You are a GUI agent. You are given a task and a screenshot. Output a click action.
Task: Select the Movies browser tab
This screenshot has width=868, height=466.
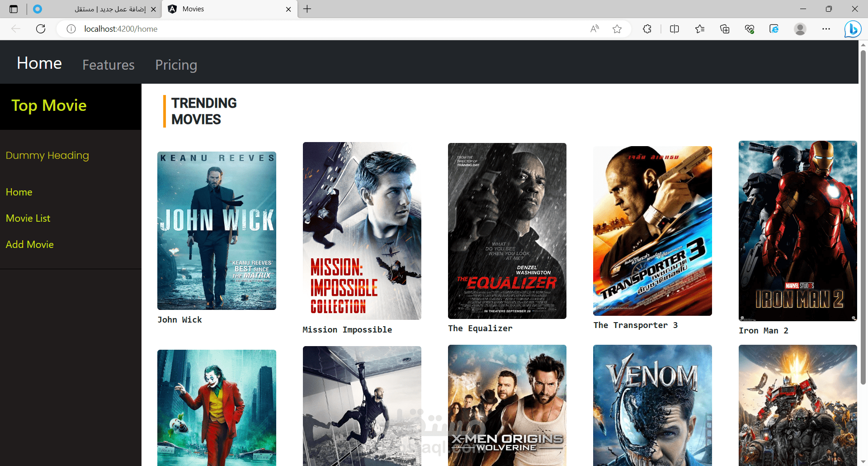coord(230,9)
